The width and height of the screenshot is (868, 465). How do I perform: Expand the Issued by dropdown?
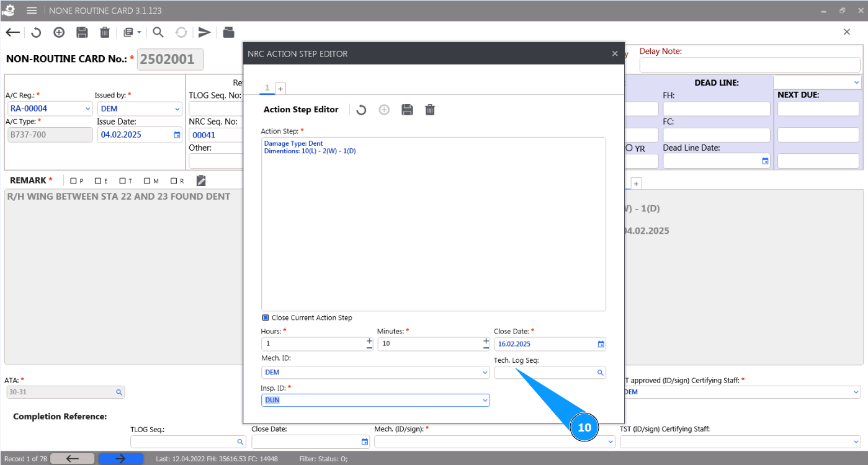tap(177, 109)
